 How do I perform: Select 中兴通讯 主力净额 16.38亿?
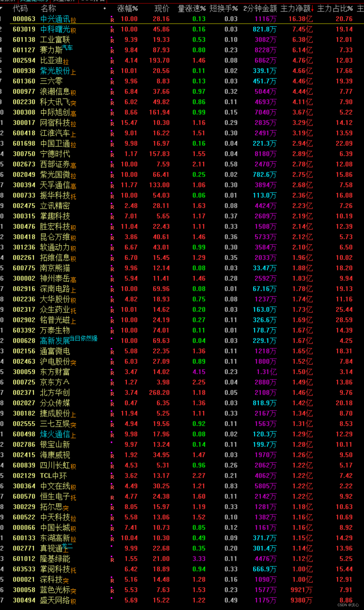[301, 19]
